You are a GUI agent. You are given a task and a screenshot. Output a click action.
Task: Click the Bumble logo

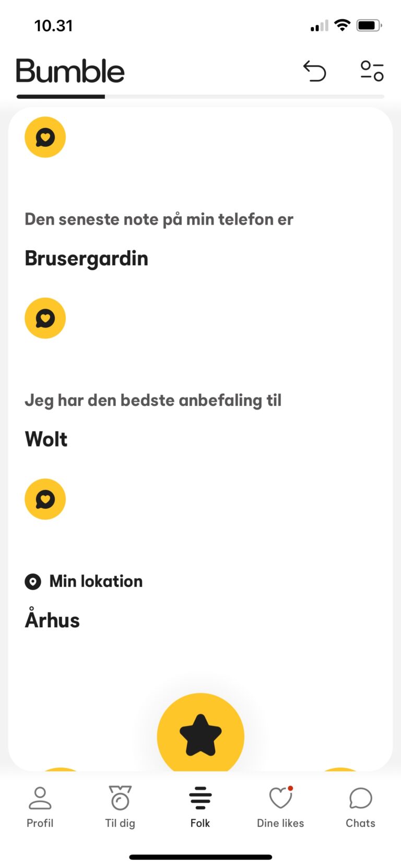coord(70,71)
